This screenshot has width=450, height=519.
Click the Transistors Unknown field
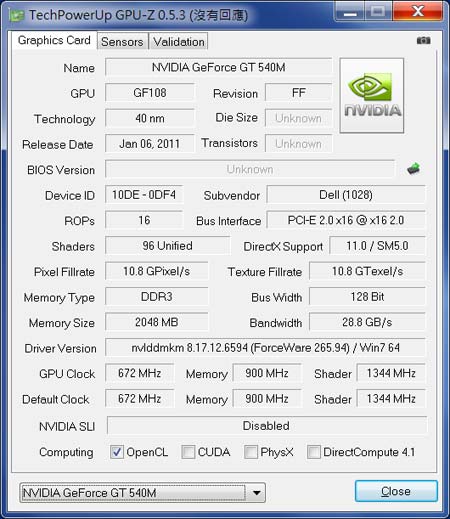coord(299,144)
